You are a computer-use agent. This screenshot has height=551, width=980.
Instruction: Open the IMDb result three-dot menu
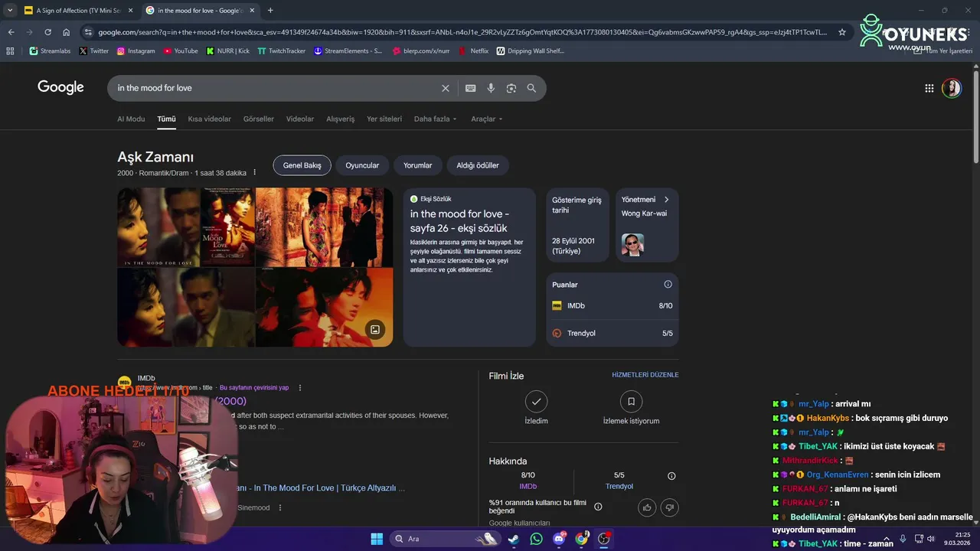tap(300, 388)
